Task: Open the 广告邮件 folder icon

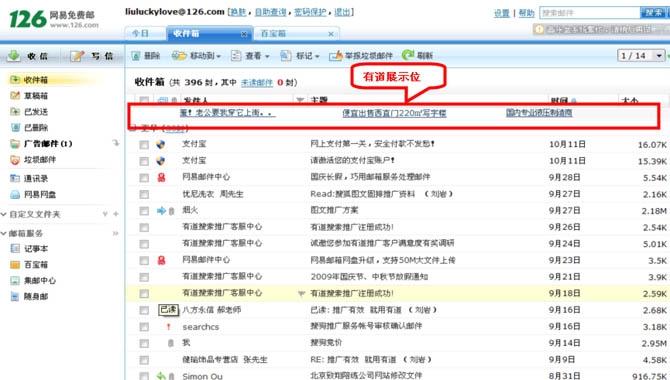Action: [x=15, y=144]
